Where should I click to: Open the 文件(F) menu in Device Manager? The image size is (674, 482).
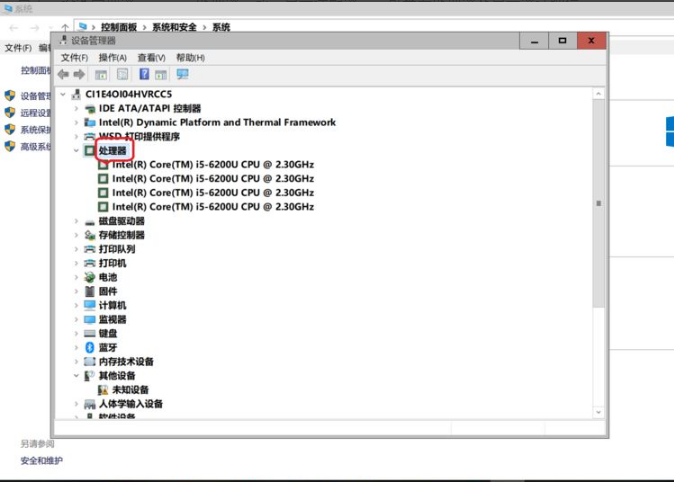pos(74,58)
